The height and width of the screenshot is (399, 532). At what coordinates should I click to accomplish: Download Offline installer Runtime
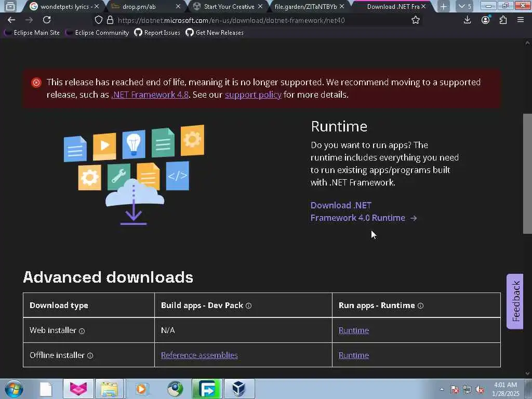[353, 355]
